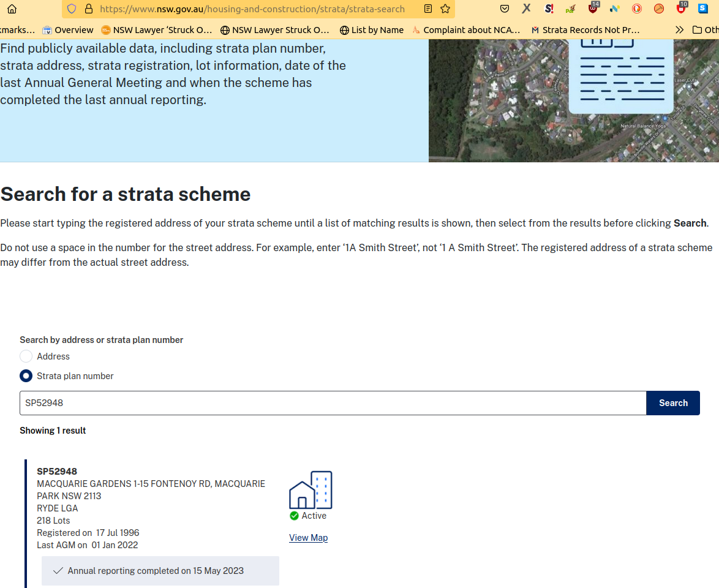Open the S! extension icon
Viewport: 719px width, 588px height.
point(549,8)
